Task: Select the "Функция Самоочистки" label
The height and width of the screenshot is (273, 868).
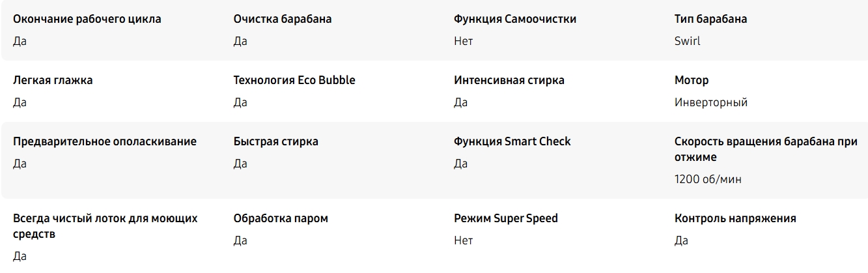Action: [x=515, y=19]
